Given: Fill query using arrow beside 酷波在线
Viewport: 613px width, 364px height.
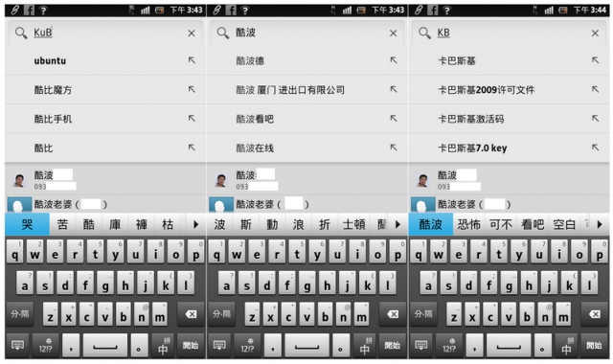Looking at the screenshot, I should 394,148.
